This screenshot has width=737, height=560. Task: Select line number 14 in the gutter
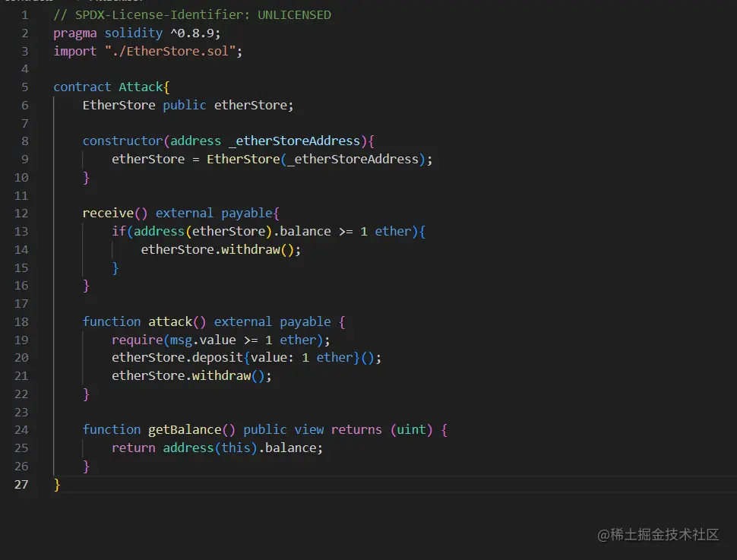(x=21, y=250)
